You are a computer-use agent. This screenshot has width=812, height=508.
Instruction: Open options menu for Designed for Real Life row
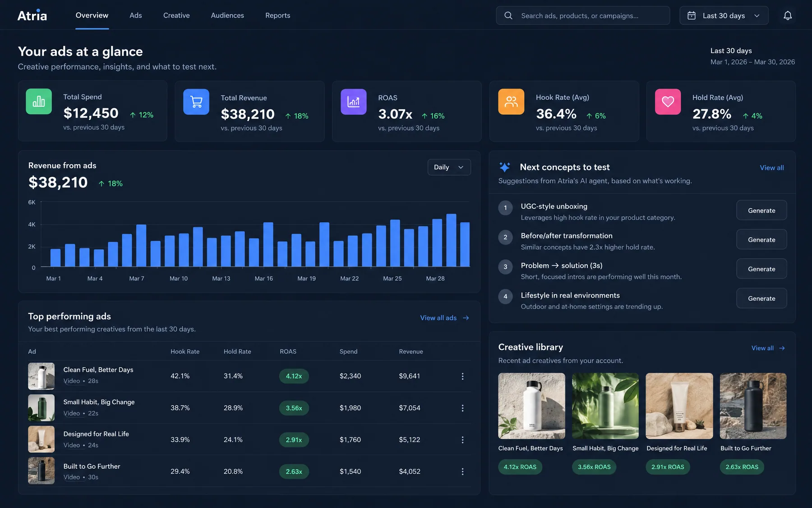coord(462,440)
